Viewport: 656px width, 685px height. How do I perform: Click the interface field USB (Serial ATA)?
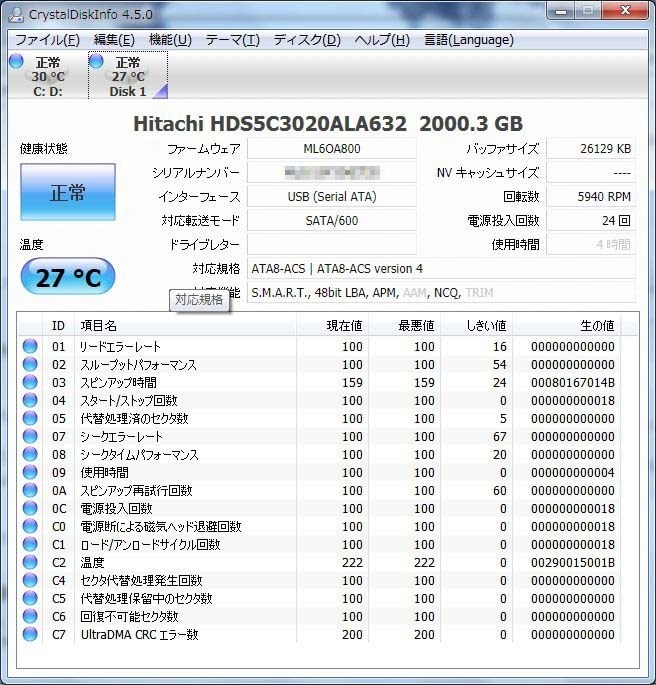pyautogui.click(x=332, y=197)
